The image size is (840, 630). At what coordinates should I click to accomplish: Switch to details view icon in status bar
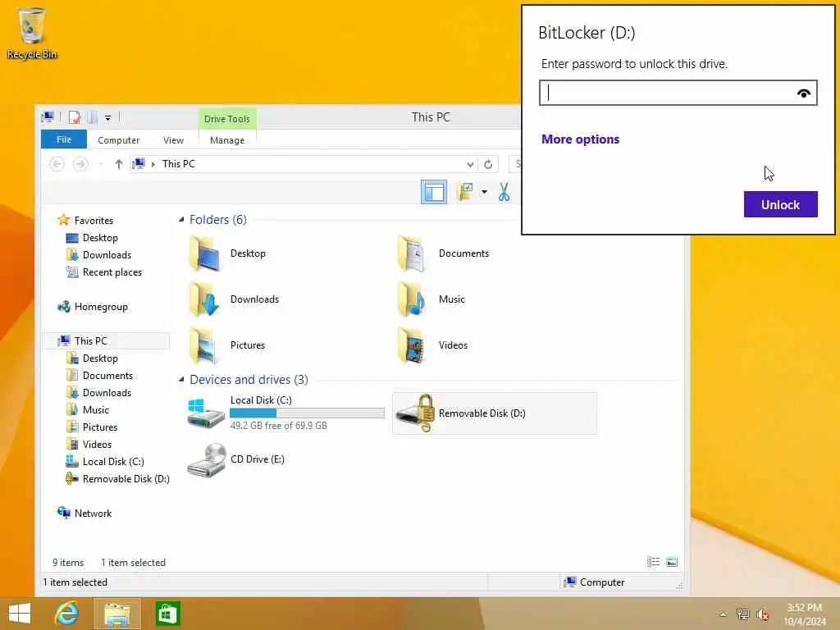653,562
